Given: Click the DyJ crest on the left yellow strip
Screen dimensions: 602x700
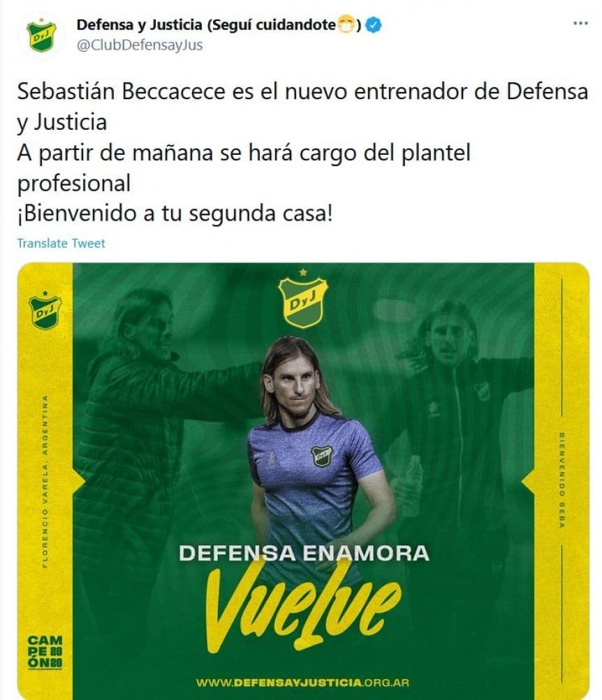Looking at the screenshot, I should pos(45,311).
